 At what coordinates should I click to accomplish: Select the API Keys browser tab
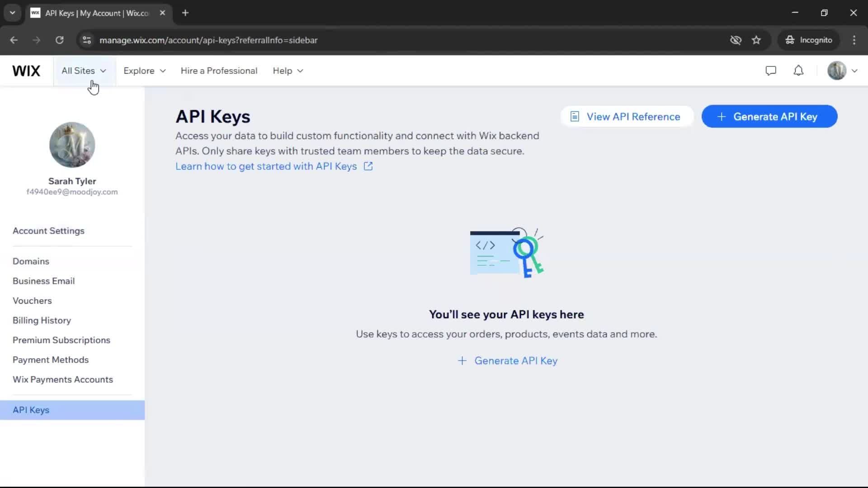click(x=99, y=13)
